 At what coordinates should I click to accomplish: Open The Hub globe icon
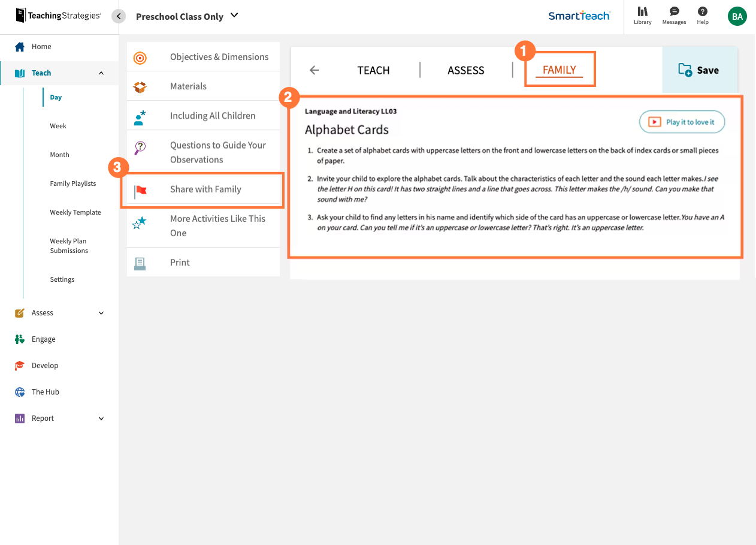(x=19, y=392)
